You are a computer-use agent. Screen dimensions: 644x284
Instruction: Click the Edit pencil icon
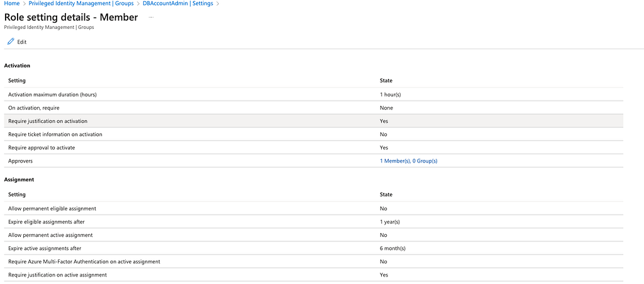[11, 42]
